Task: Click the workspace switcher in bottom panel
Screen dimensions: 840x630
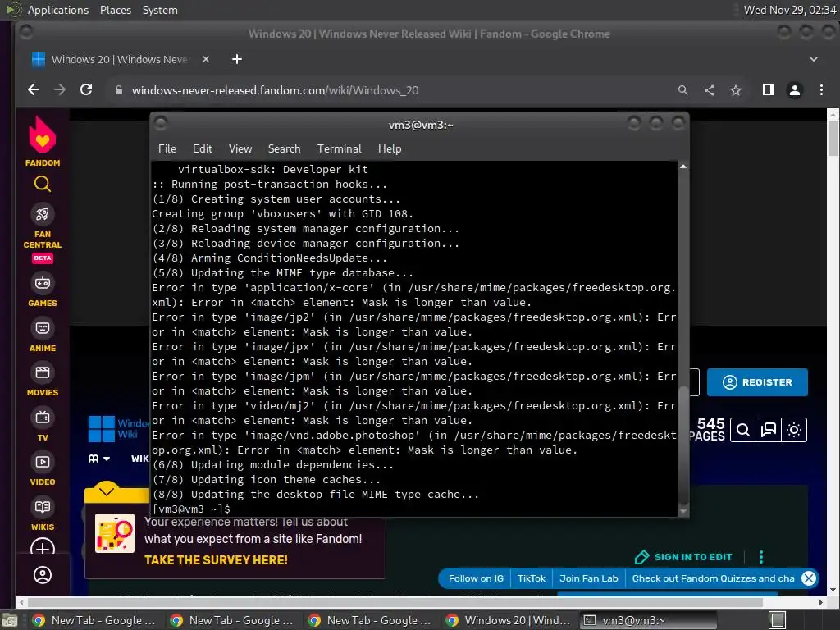Action: pos(778,620)
